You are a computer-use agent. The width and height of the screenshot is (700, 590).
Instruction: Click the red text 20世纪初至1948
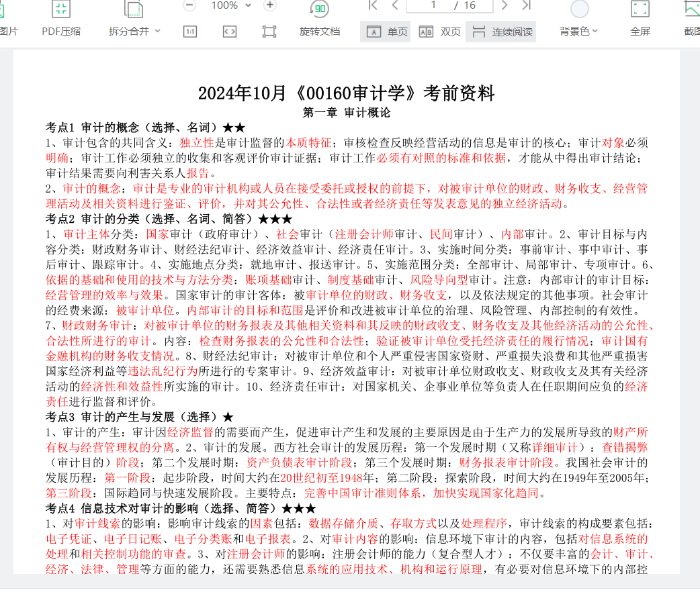pos(321,478)
